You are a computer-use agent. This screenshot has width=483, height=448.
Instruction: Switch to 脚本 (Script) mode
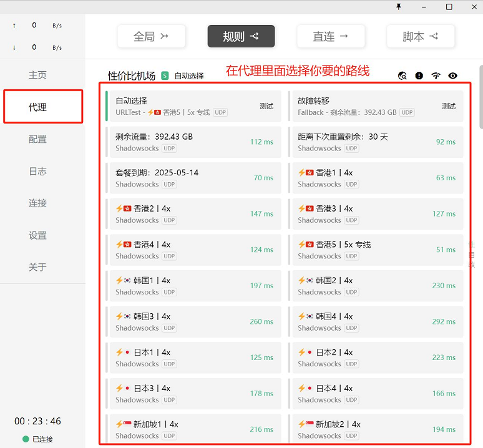click(x=421, y=36)
